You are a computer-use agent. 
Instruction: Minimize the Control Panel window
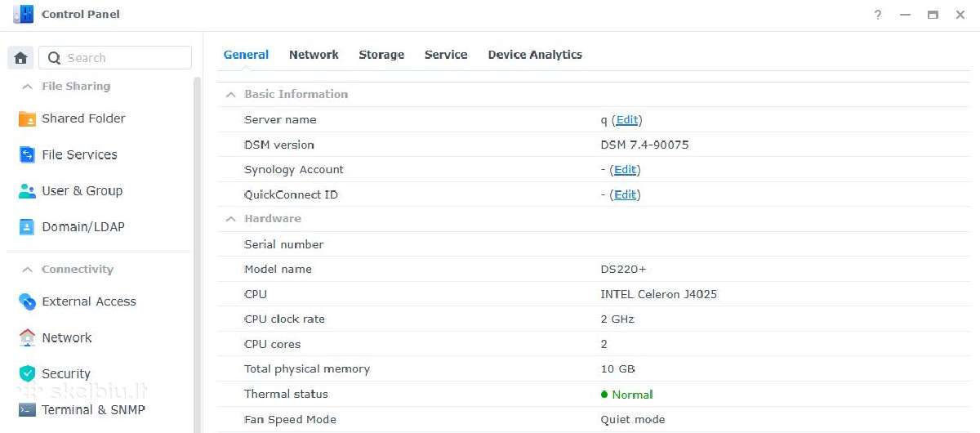[905, 15]
